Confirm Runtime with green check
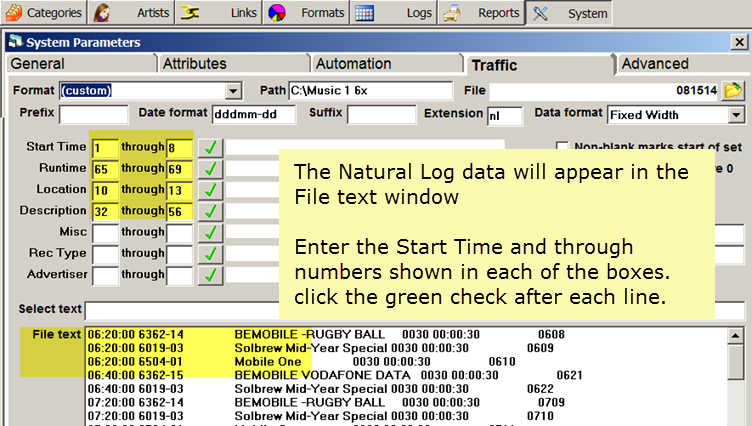This screenshot has width=752, height=426. pyautogui.click(x=210, y=169)
